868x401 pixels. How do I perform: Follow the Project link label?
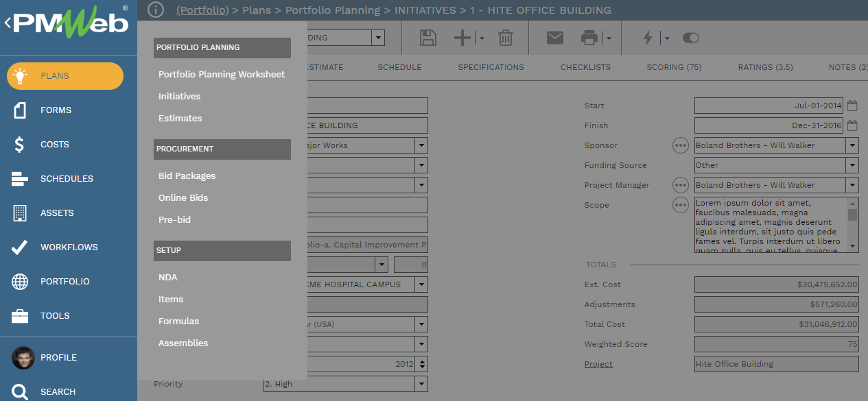598,364
